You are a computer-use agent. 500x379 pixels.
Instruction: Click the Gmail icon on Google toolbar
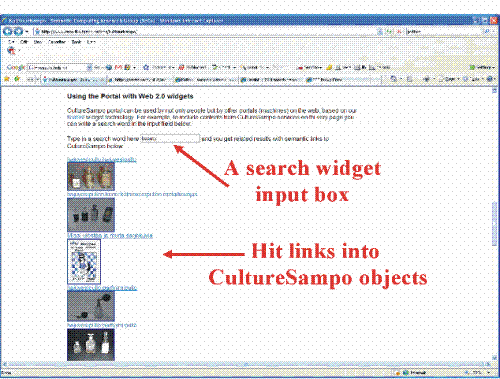click(x=118, y=67)
